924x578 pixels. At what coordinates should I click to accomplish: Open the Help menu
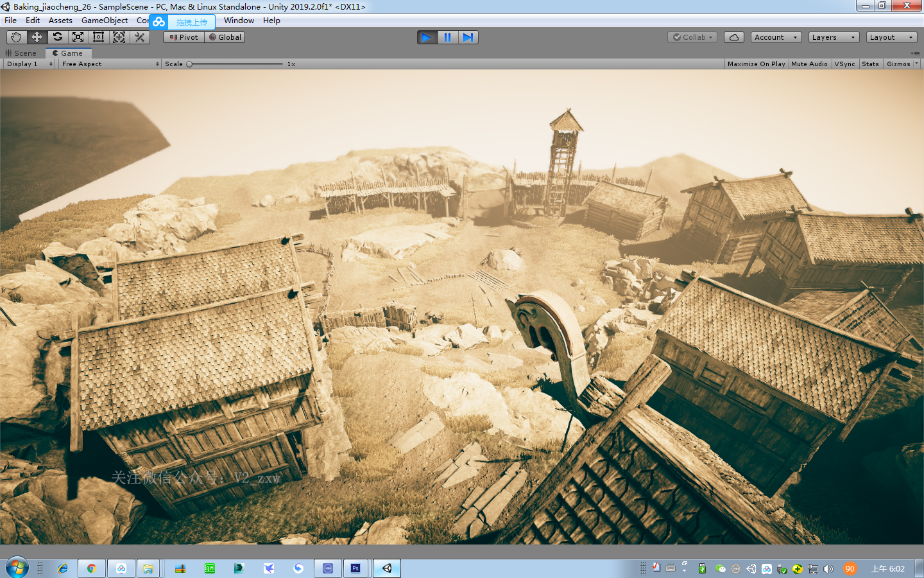click(x=271, y=21)
